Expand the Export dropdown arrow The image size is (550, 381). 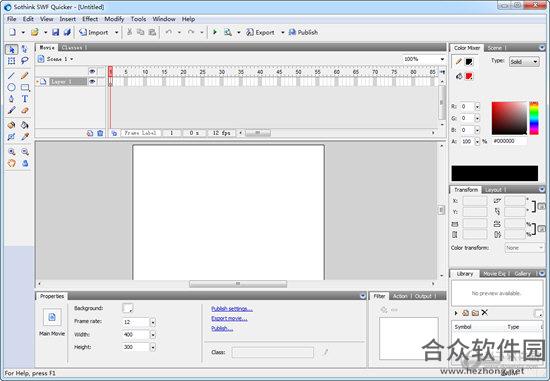tap(282, 32)
